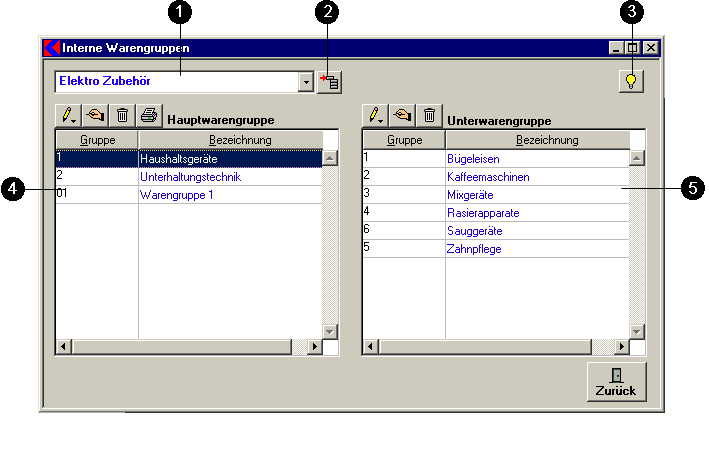
Task: Delete main group using trash icon
Action: tap(122, 116)
